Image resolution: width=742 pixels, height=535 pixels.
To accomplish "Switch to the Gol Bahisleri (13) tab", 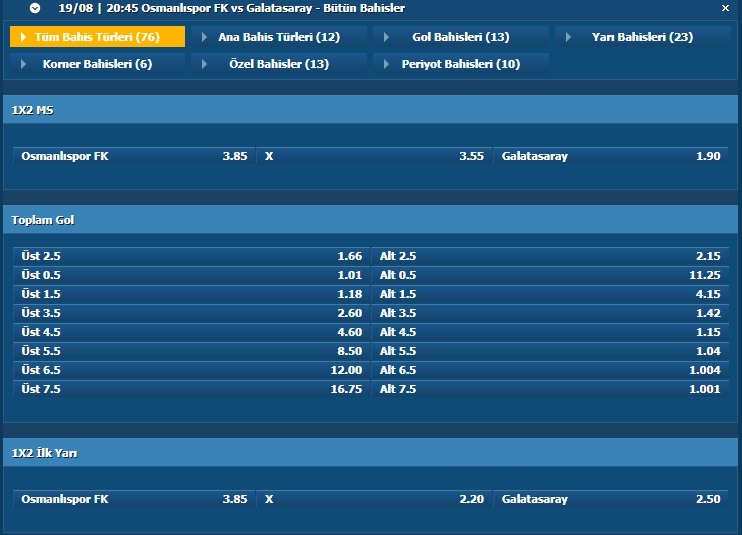I will 461,37.
